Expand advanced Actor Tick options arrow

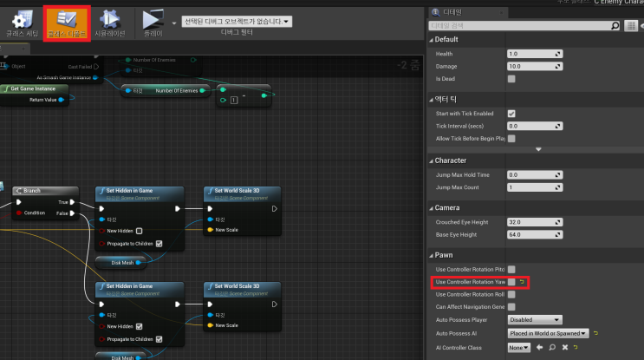click(x=538, y=149)
